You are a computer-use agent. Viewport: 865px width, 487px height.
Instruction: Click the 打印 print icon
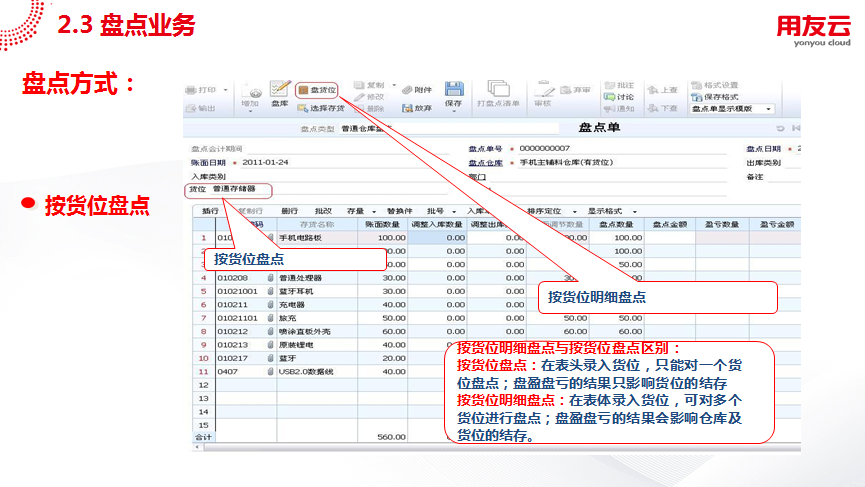click(191, 89)
